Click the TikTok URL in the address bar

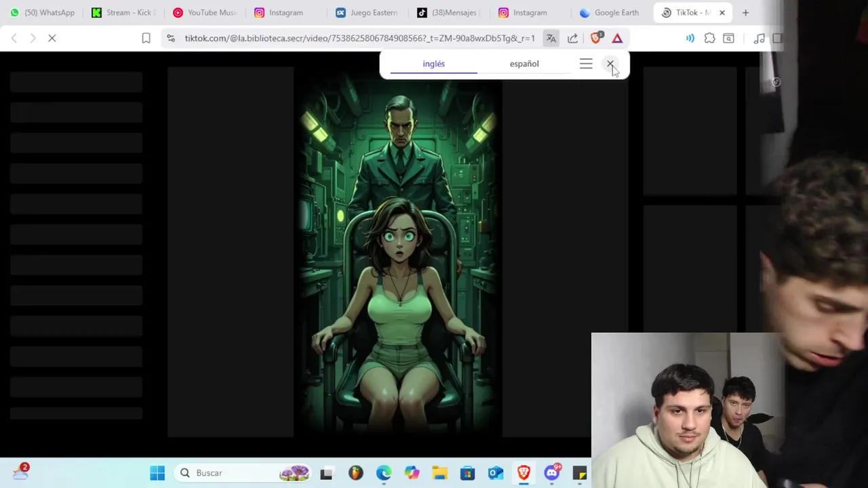pos(359,39)
